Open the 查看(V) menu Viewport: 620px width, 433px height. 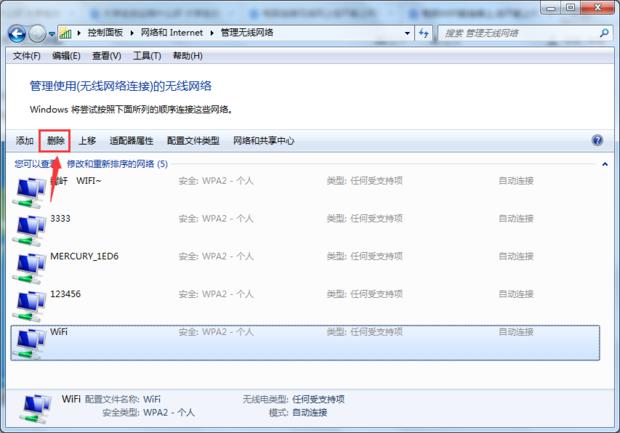click(106, 56)
